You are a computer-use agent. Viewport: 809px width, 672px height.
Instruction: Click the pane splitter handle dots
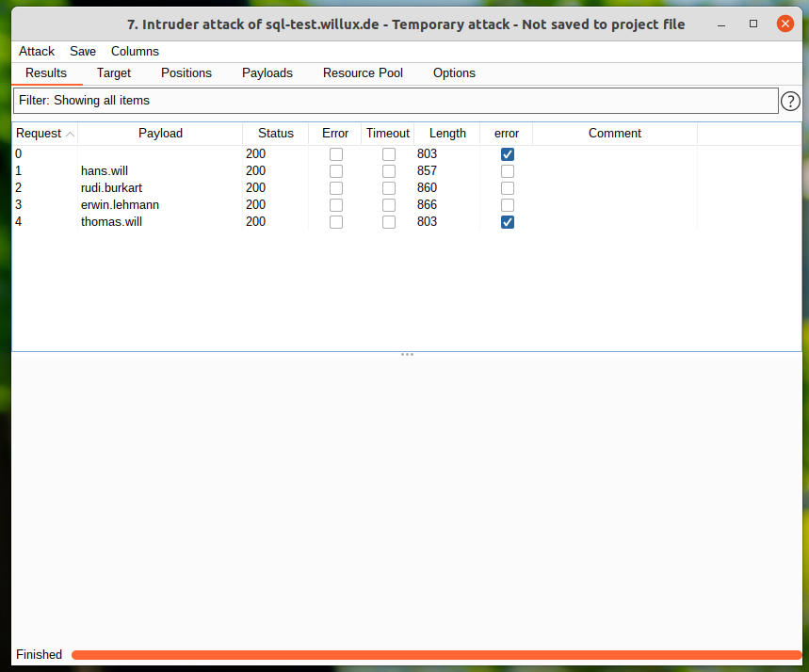407,354
